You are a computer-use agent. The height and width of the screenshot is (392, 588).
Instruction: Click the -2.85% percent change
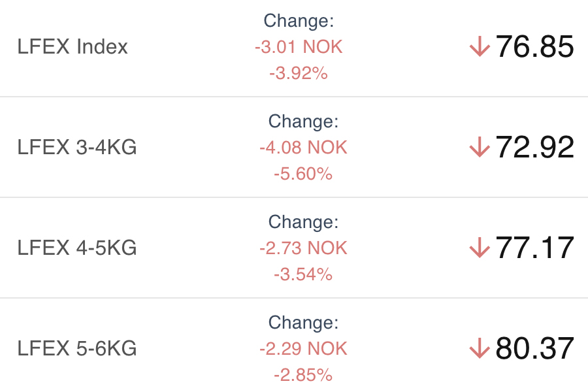click(303, 375)
